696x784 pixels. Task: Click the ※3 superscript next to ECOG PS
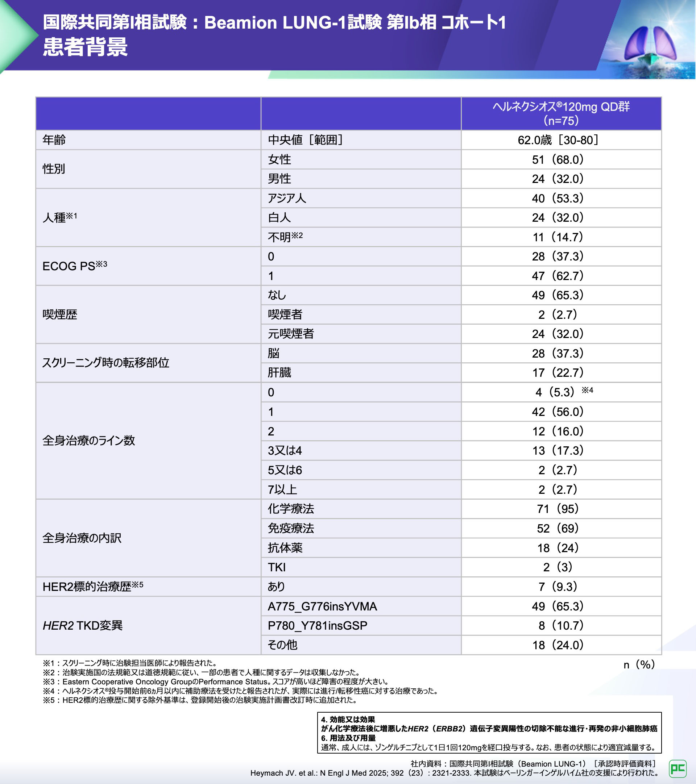[x=101, y=264]
